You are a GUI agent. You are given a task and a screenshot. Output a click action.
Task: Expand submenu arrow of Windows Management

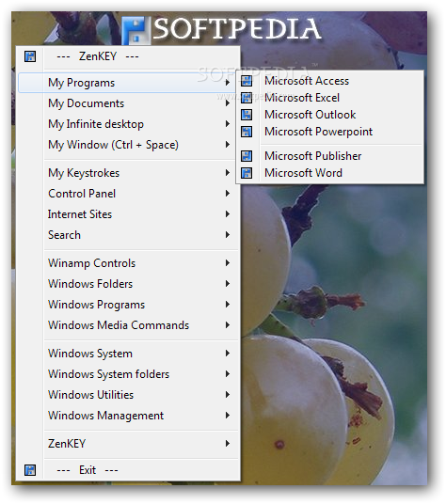click(228, 416)
